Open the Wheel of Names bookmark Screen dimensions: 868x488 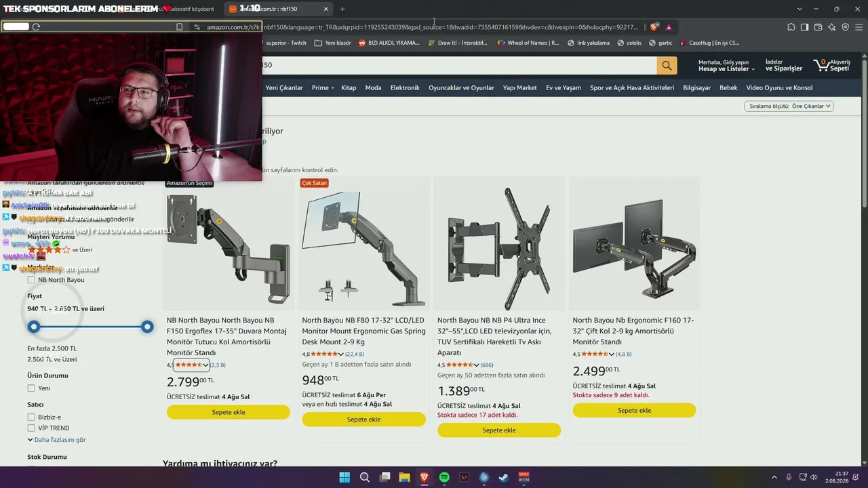pyautogui.click(x=528, y=43)
